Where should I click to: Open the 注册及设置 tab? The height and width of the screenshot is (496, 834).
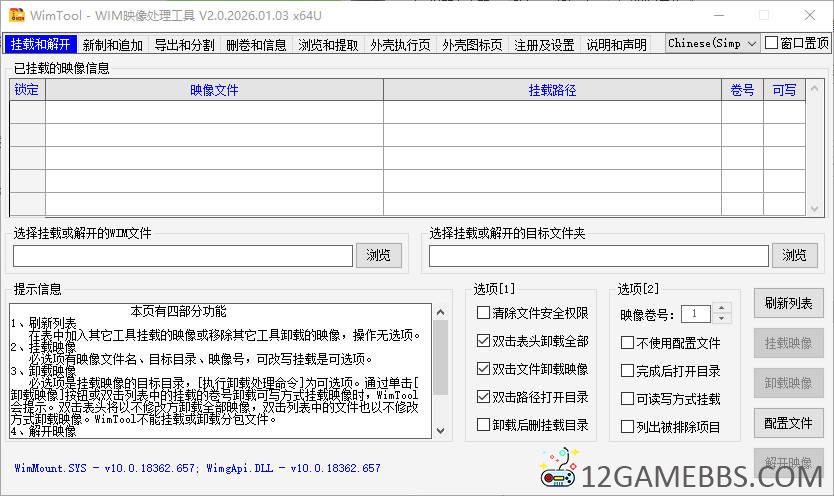[x=544, y=45]
